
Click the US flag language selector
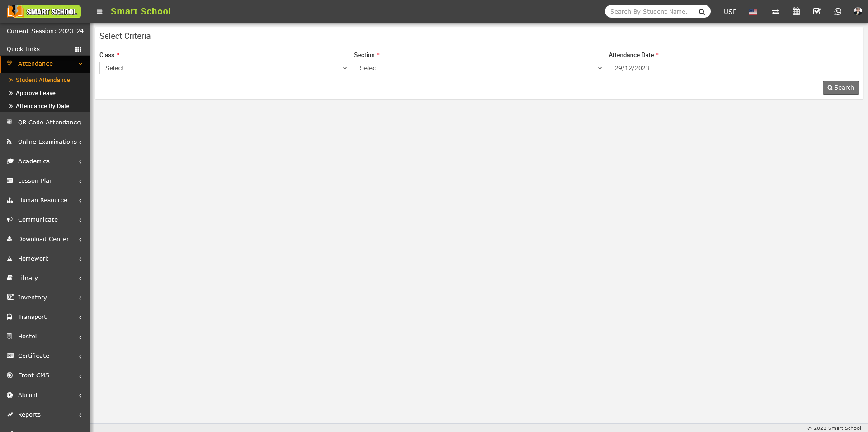(x=753, y=11)
